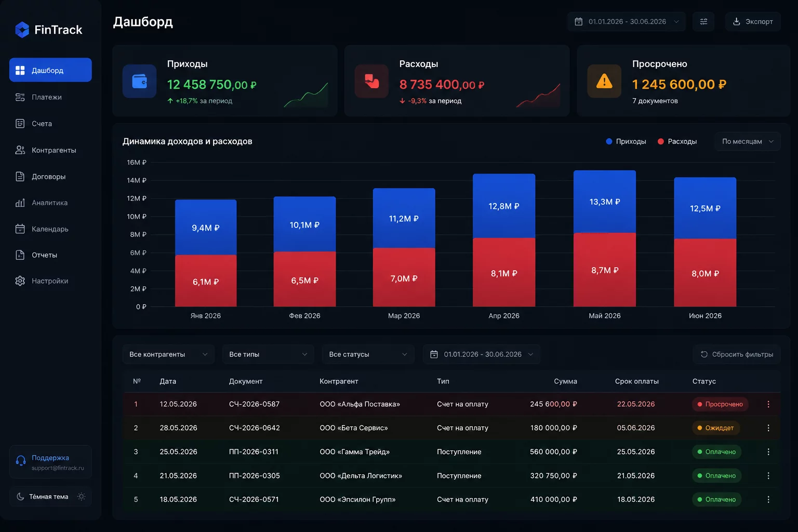
Task: Click the Приходы wallet icon
Action: pyautogui.click(x=139, y=81)
